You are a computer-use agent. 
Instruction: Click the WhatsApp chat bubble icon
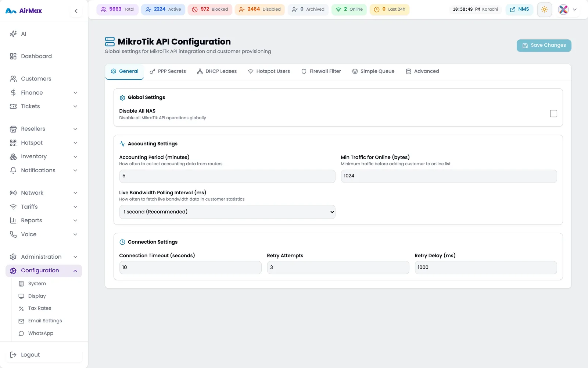pos(21,333)
